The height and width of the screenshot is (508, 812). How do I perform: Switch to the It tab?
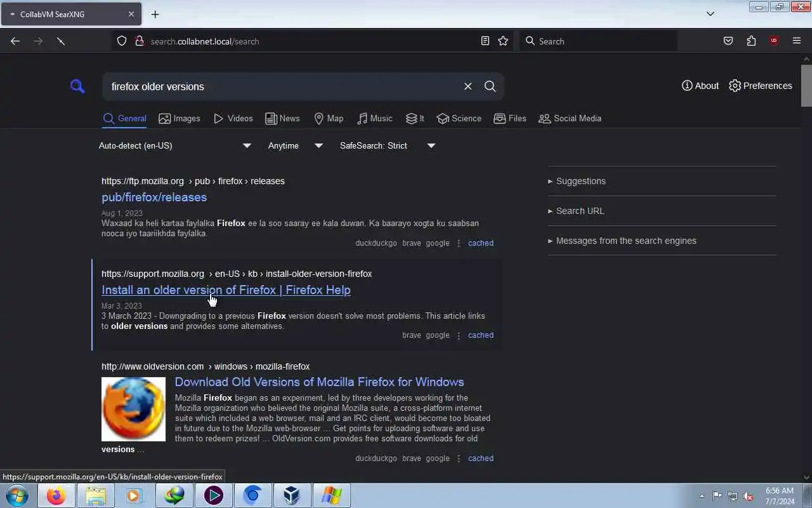[415, 118]
